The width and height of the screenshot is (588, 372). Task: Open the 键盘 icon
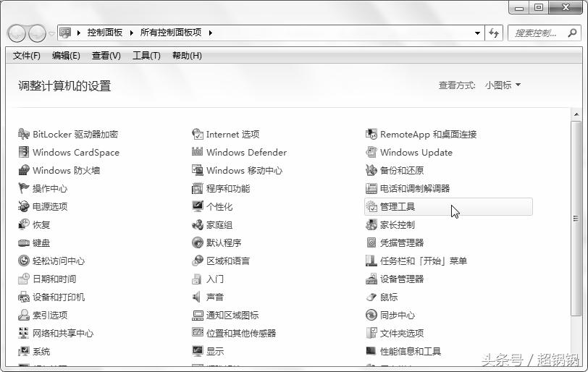click(24, 242)
